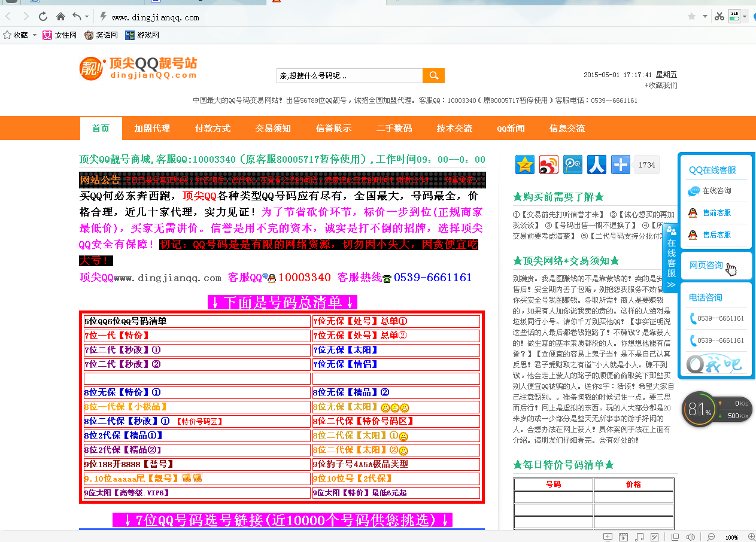Open 9位10位号【2代保】 link
This screenshot has height=542, width=756.
pos(353,479)
